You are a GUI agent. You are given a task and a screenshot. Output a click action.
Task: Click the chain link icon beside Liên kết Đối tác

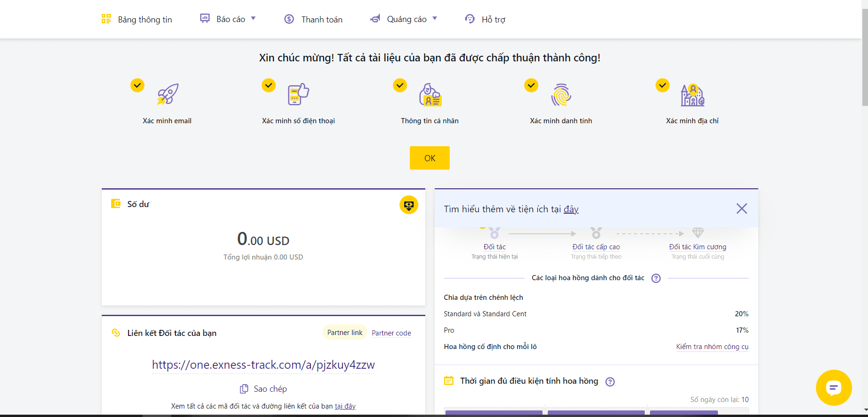pos(116,333)
